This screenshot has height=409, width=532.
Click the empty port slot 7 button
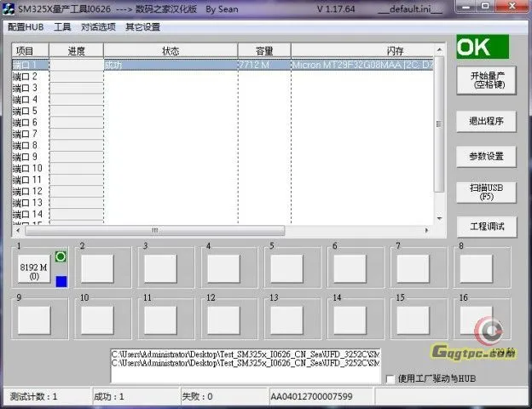413,268
